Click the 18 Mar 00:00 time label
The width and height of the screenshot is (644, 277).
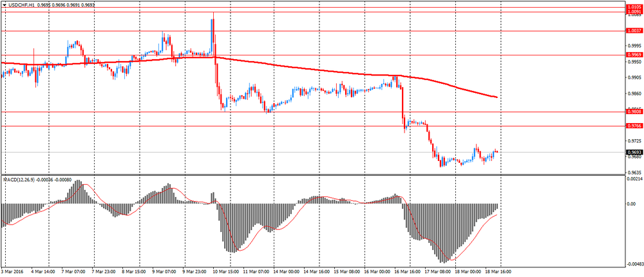click(467, 272)
